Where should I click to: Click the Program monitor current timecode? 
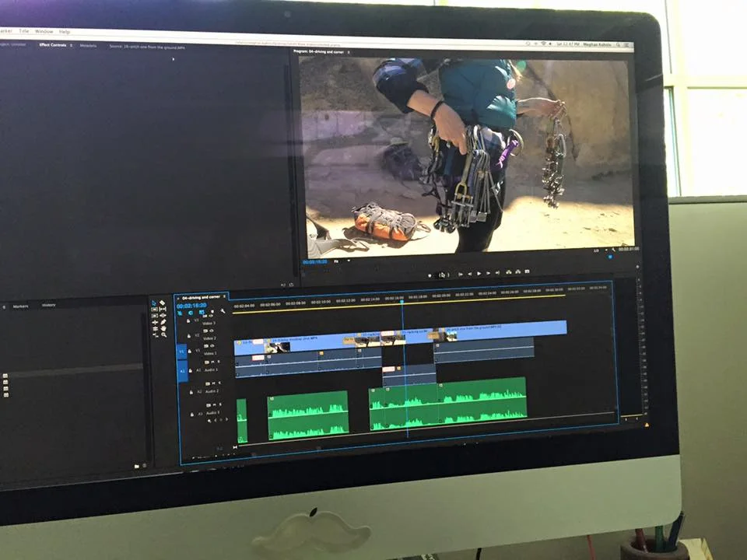[315, 261]
